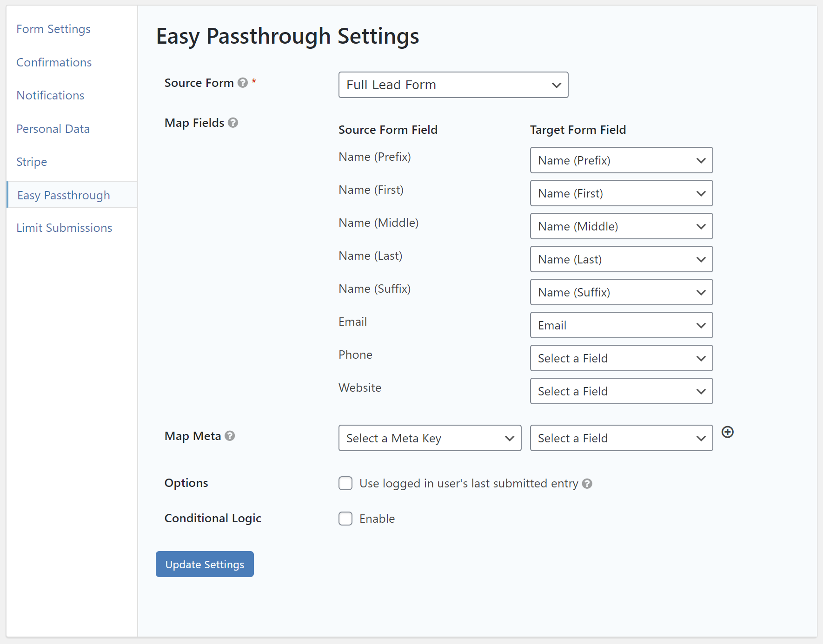This screenshot has height=644, width=823.
Task: Click the Name (Last) source field label
Action: point(371,256)
